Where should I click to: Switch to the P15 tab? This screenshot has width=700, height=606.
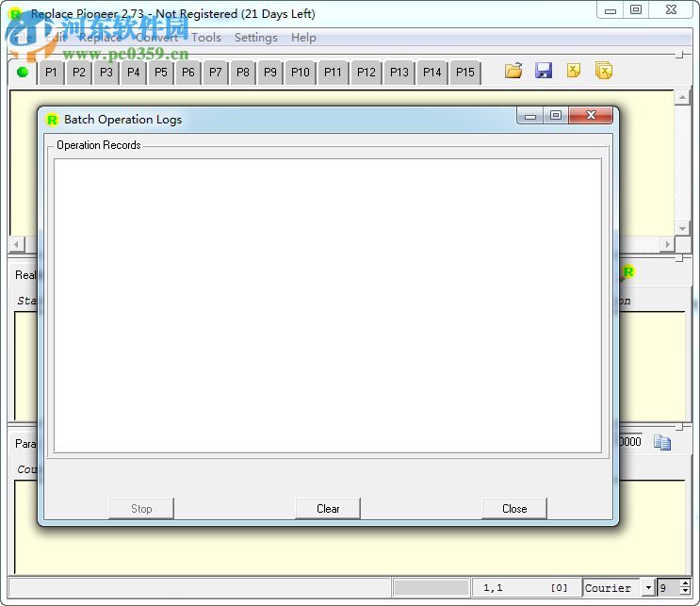[465, 73]
